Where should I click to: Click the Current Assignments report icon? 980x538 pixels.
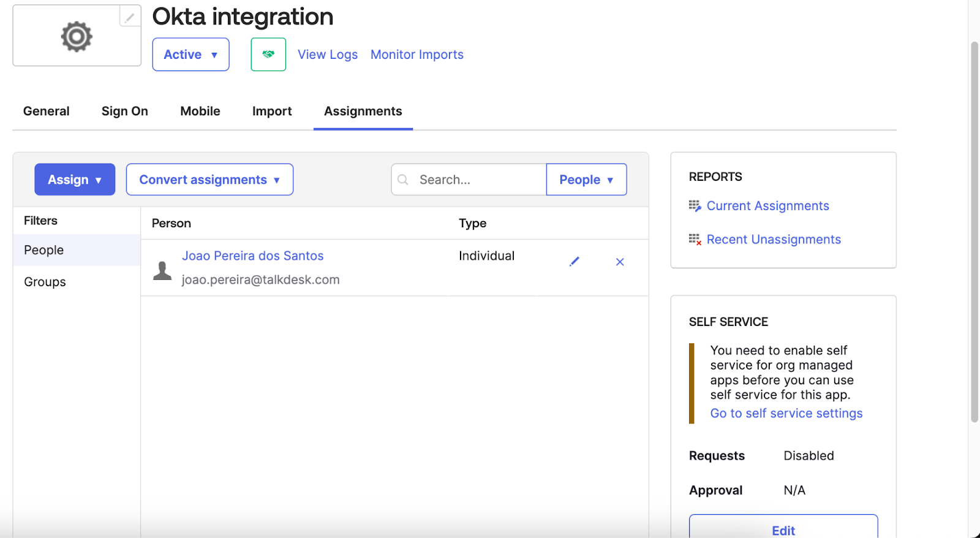tap(695, 206)
